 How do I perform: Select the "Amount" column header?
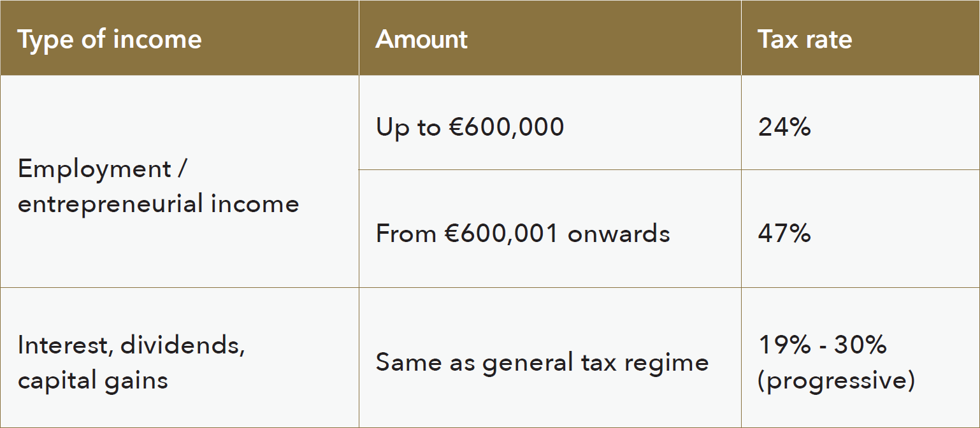(421, 39)
